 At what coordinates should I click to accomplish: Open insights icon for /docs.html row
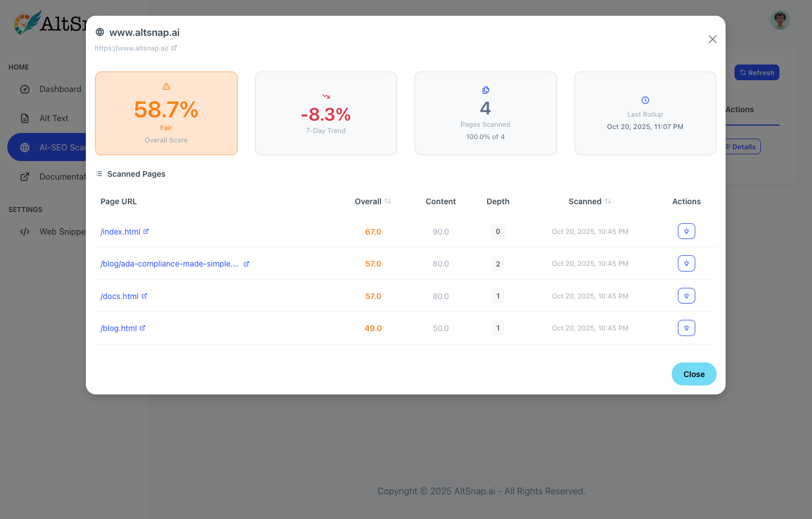(686, 296)
